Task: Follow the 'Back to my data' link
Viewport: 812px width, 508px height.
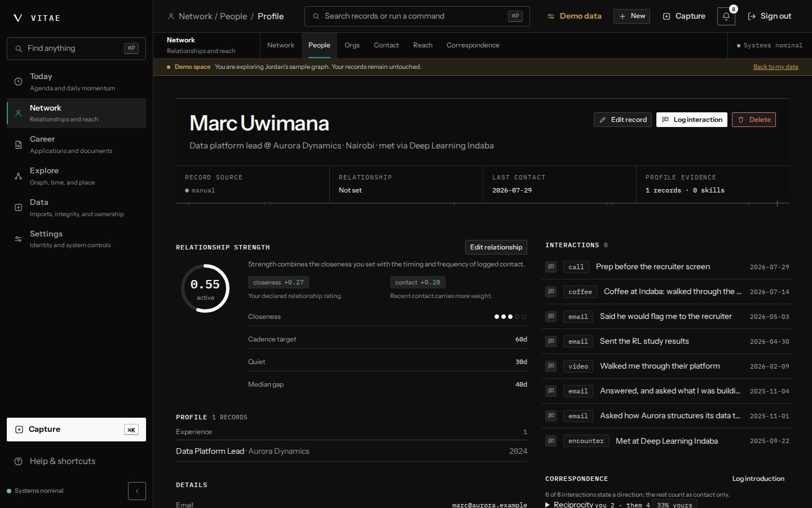Action: [x=776, y=67]
